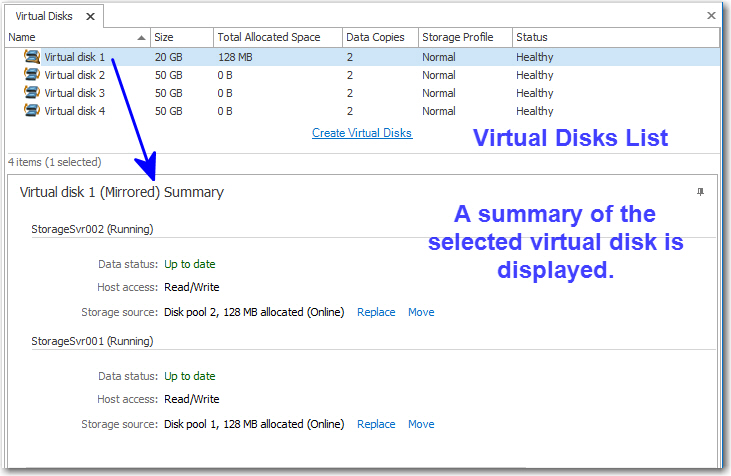Click the Virtual disk 1 icon

(x=32, y=57)
